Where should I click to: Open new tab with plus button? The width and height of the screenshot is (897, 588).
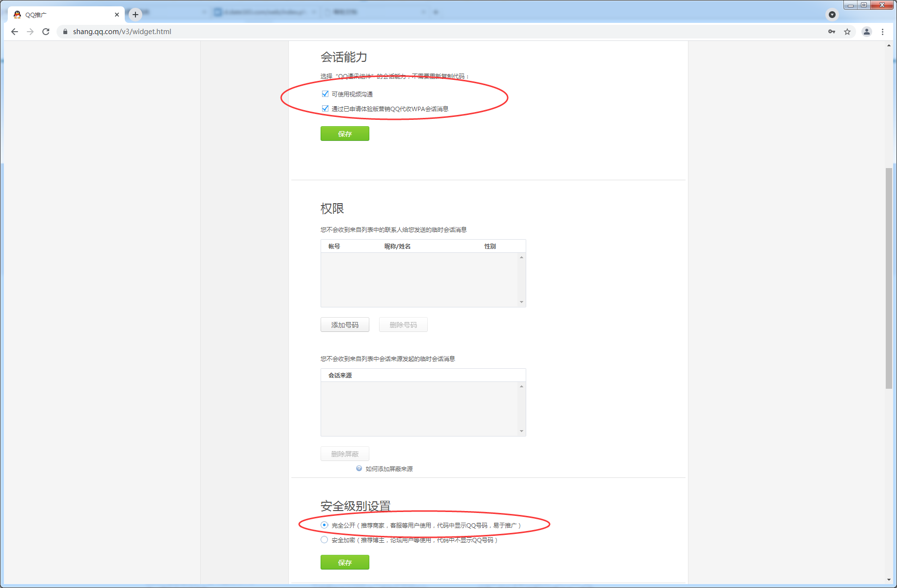pos(135,15)
